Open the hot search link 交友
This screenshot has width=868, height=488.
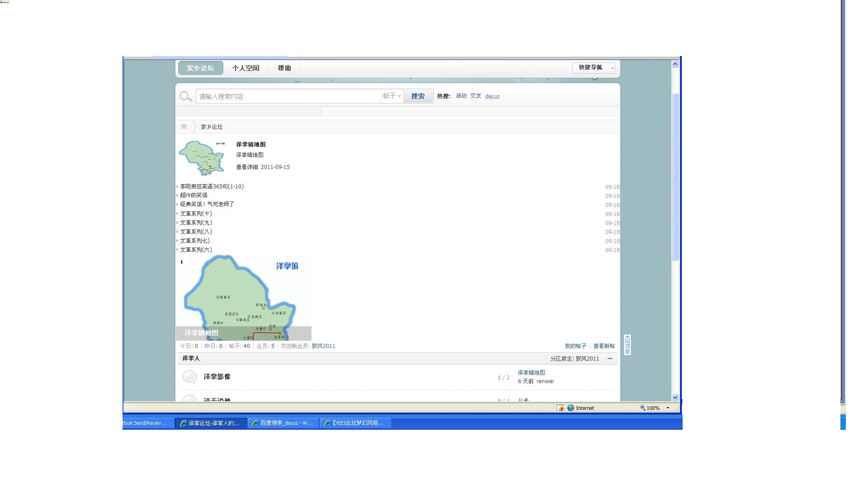pos(476,96)
